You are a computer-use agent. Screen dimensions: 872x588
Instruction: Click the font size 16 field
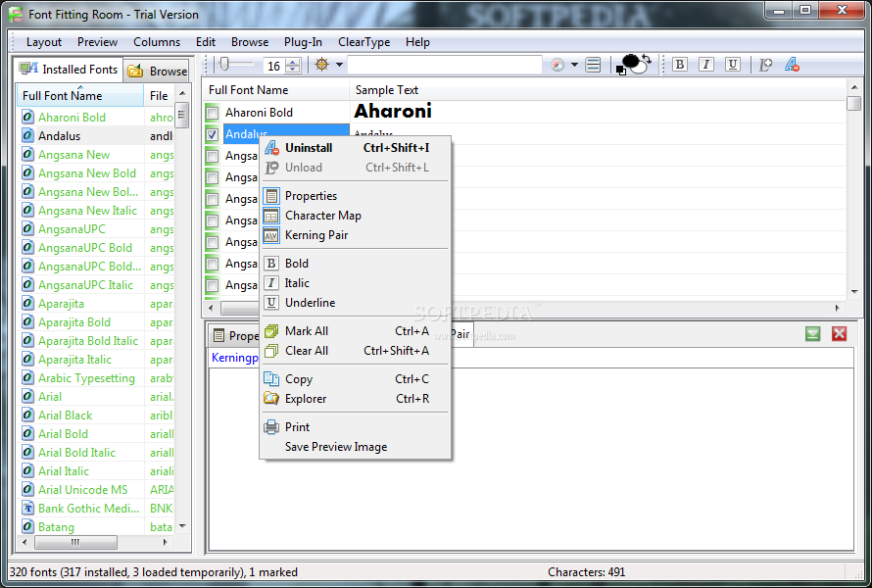274,66
